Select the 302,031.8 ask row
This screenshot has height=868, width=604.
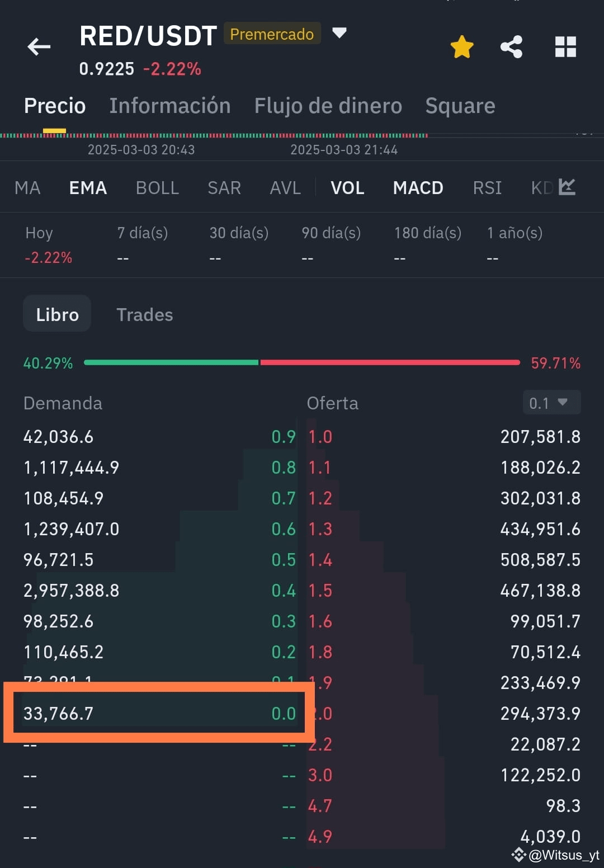[x=445, y=498]
